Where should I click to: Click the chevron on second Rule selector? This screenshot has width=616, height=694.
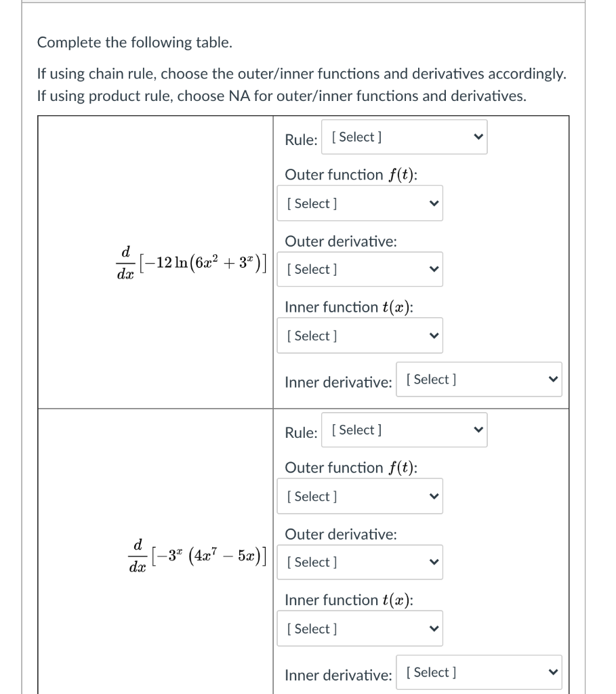(478, 429)
